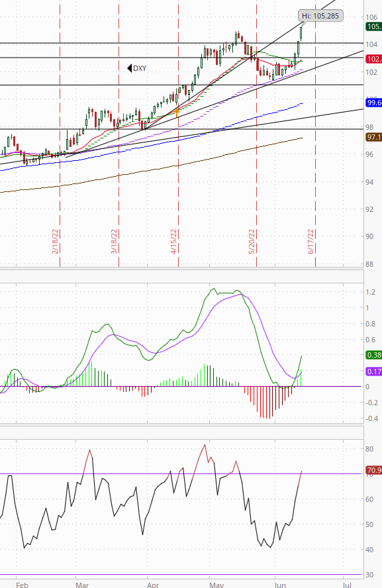Viewport: 382px width, 588px height.
Task: Click the 40 tick on RSI axis
Action: (369, 550)
